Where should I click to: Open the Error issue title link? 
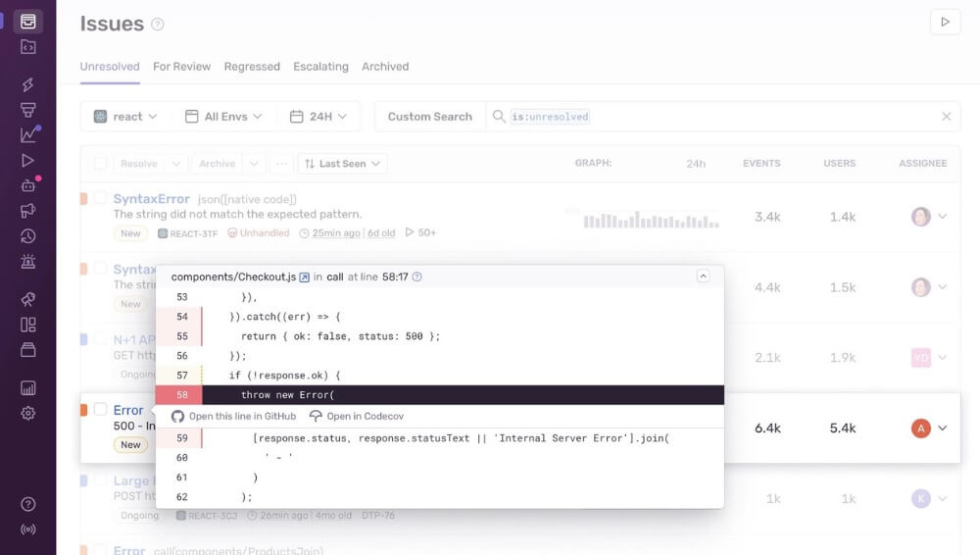click(128, 410)
